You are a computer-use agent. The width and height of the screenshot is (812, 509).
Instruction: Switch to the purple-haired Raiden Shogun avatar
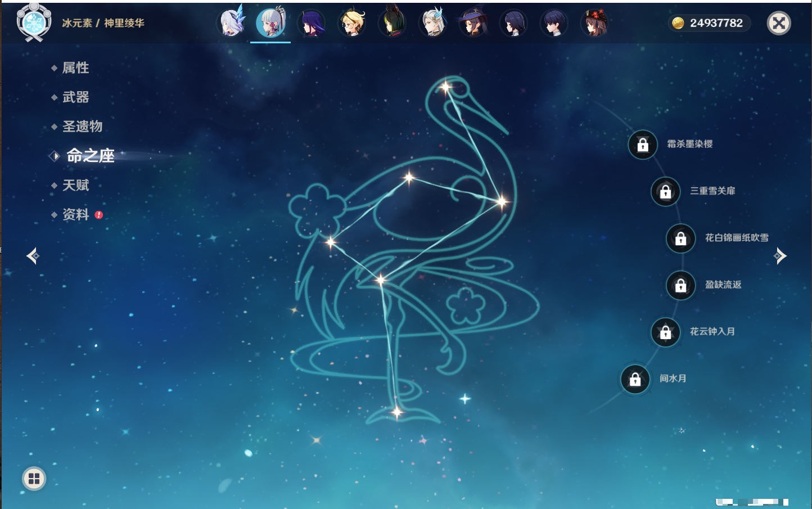click(x=311, y=24)
